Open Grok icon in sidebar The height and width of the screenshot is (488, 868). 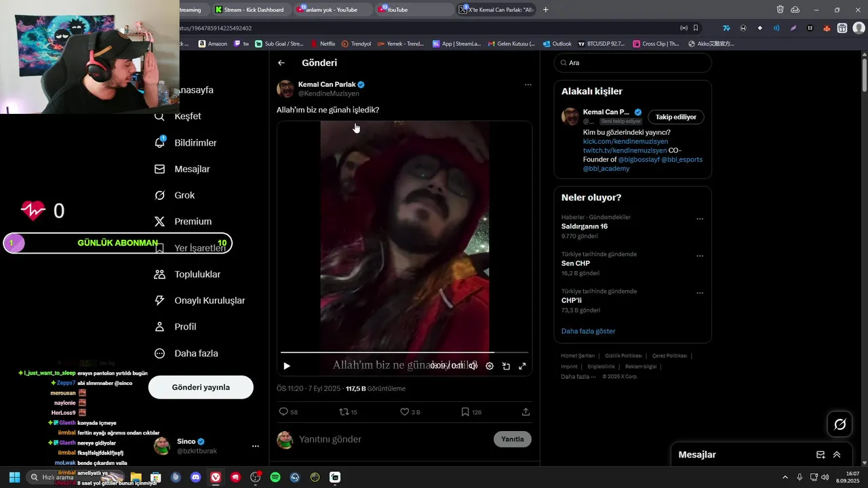(160, 195)
